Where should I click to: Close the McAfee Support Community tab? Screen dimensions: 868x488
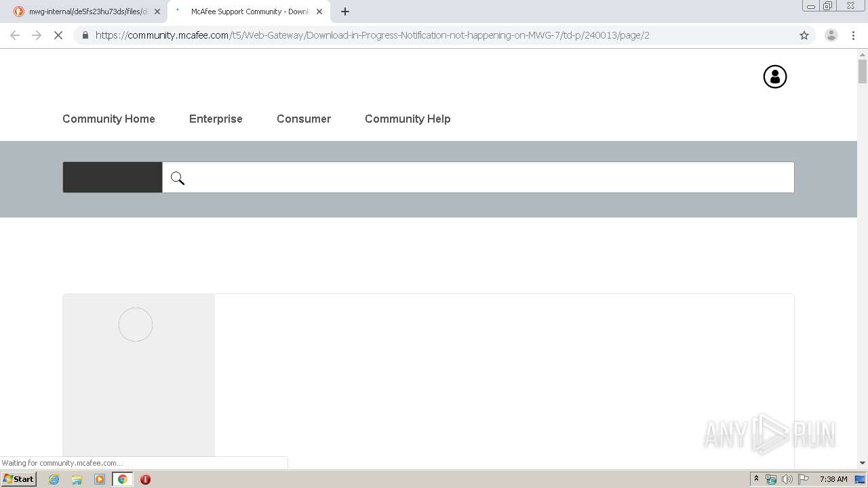319,12
